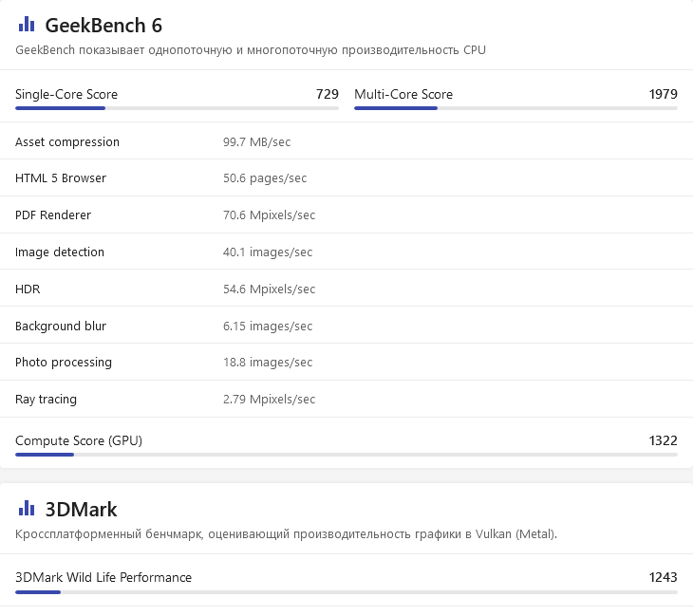Select the Asset compression row label
This screenshot has height=616, width=693.
coord(67,142)
